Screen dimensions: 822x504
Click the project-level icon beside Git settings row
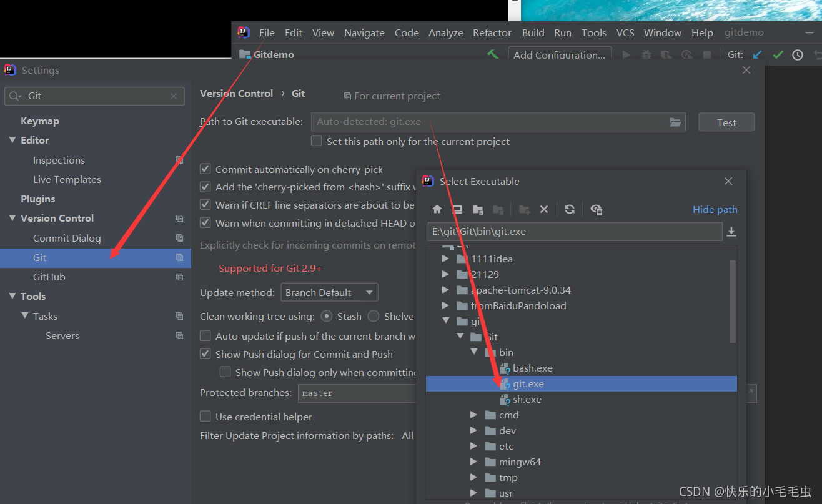(x=179, y=257)
